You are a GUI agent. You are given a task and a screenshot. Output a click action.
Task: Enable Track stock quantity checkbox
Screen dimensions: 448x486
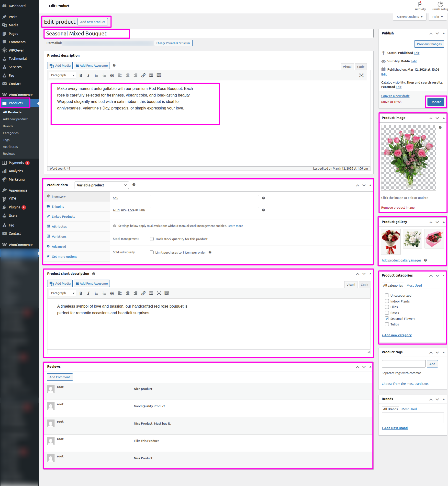coord(152,239)
